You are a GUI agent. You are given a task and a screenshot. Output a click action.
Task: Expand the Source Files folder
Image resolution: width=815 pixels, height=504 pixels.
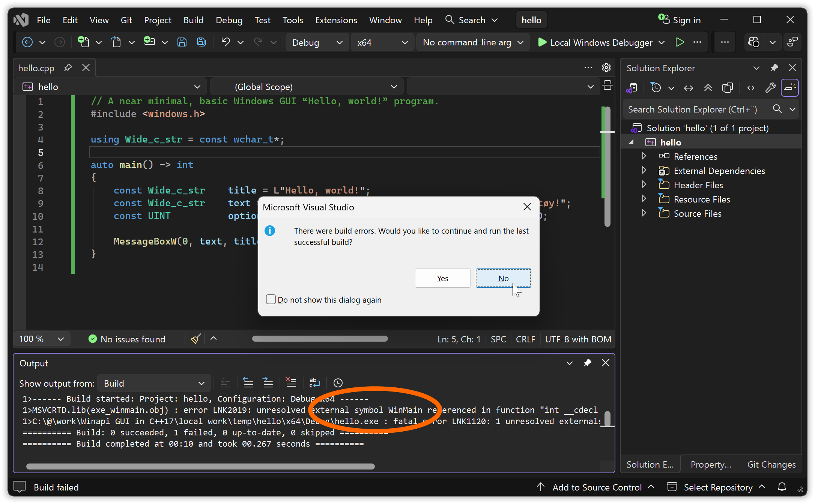[644, 213]
